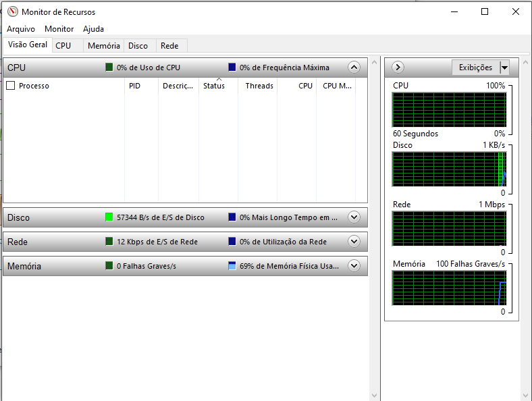Click the blue Mais Longo Tempo swatch
The image size is (532, 401).
232,217
